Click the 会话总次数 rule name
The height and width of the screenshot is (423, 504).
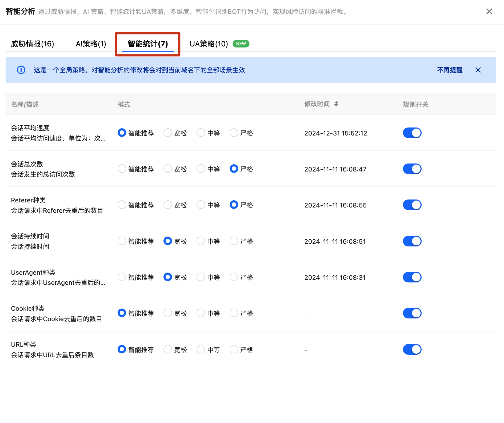(27, 164)
